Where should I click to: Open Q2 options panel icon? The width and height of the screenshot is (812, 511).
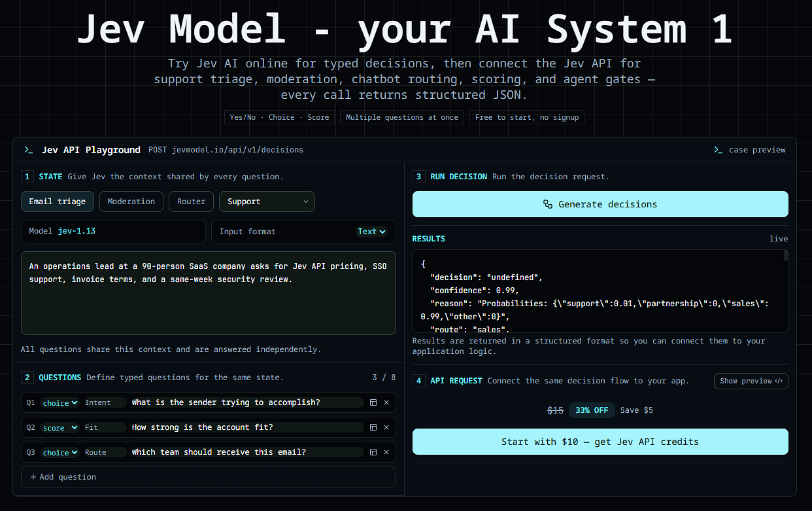pos(373,427)
